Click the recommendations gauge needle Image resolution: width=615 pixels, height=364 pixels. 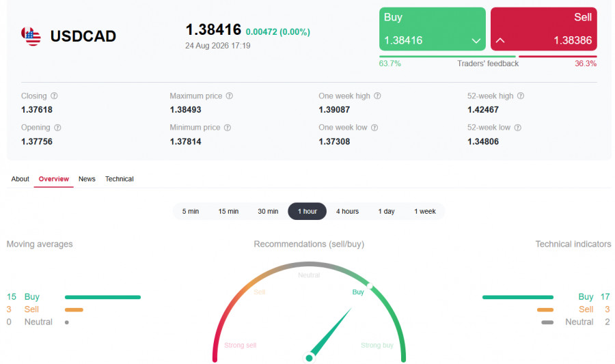pyautogui.click(x=329, y=333)
